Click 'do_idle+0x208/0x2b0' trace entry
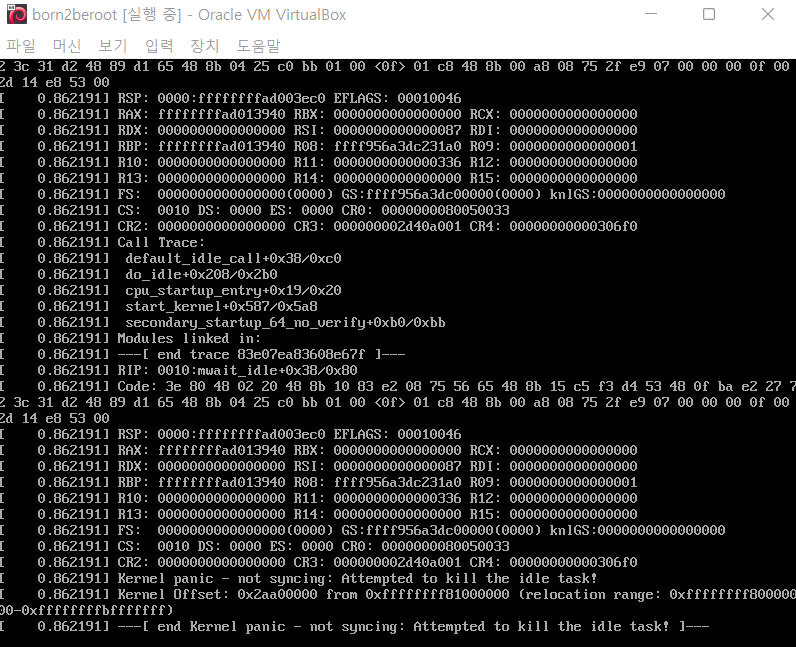The image size is (796, 647). [x=202, y=275]
